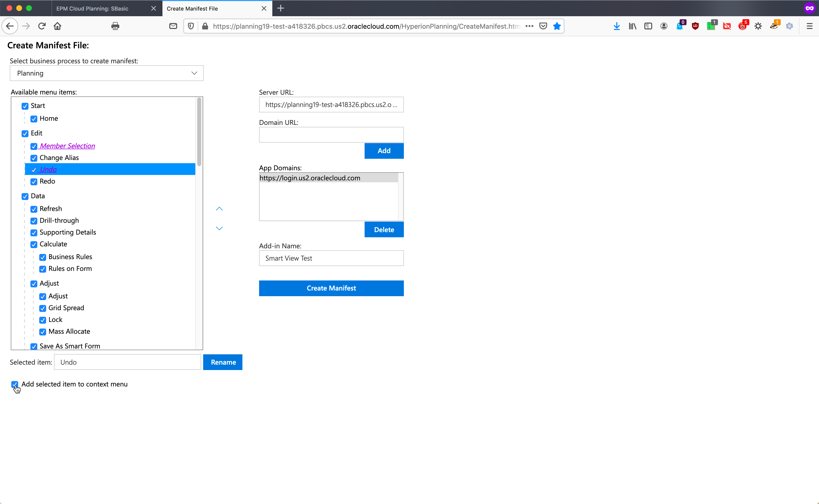The image size is (819, 504).
Task: Click the Add-in Name field
Action: click(x=331, y=258)
